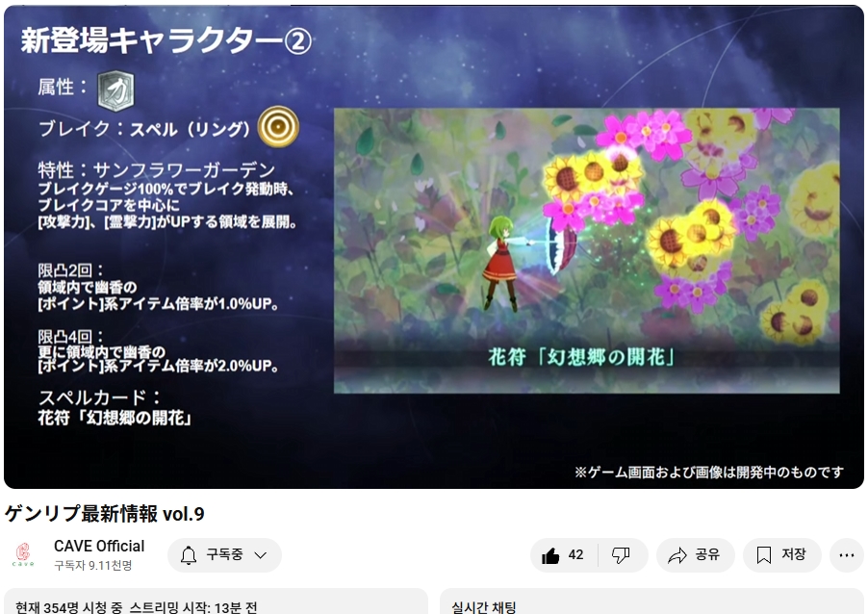The image size is (868, 614).
Task: Click the 구독자 9.11천명 subscriber count
Action: click(x=93, y=565)
